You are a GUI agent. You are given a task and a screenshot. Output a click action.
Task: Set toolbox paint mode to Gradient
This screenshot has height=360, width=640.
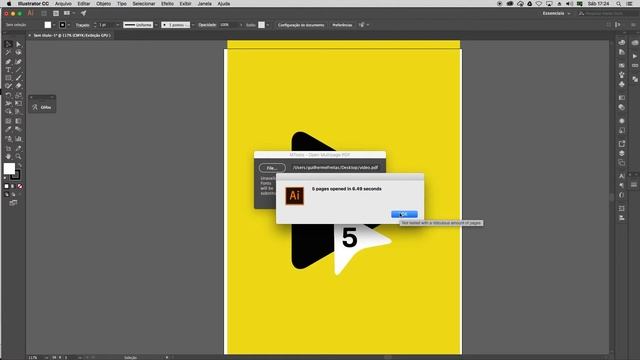[13, 187]
